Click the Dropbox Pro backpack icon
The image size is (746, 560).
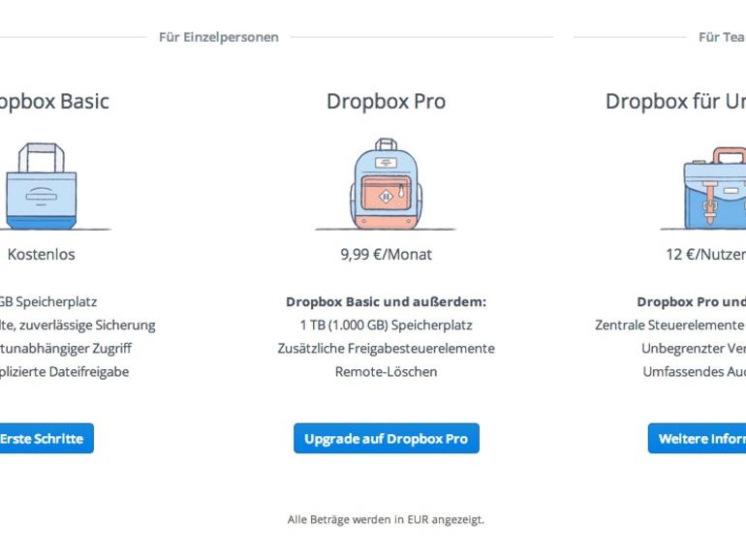[386, 184]
